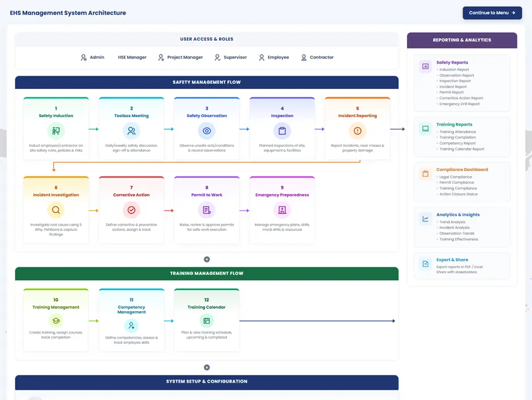
Task: Open the Export & Share heading
Action: (452, 260)
